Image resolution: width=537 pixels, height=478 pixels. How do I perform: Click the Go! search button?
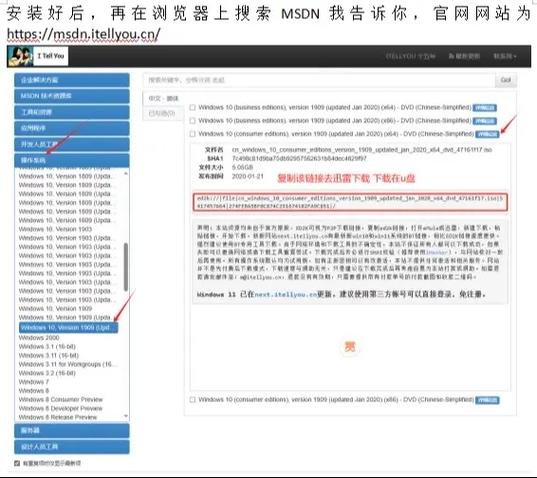pyautogui.click(x=506, y=80)
